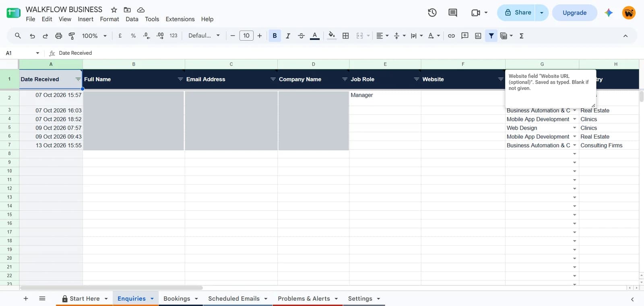Image resolution: width=644 pixels, height=306 pixels.
Task: Click the Share button
Action: point(516,12)
